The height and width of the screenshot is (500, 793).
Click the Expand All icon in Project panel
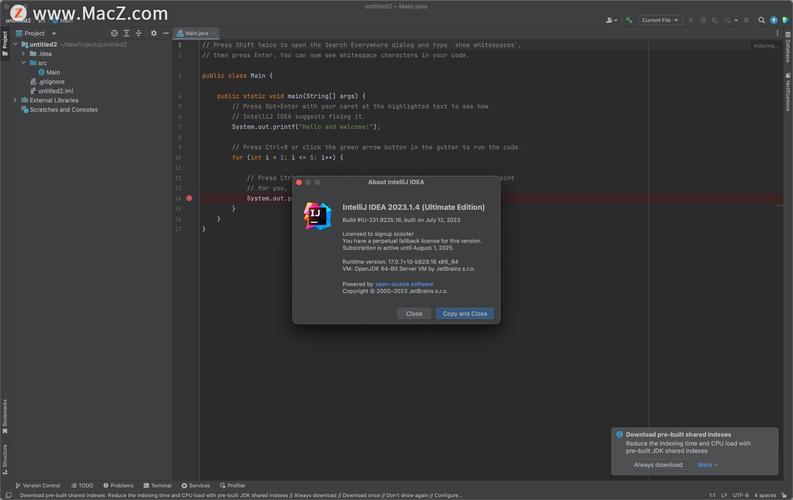(x=126, y=33)
